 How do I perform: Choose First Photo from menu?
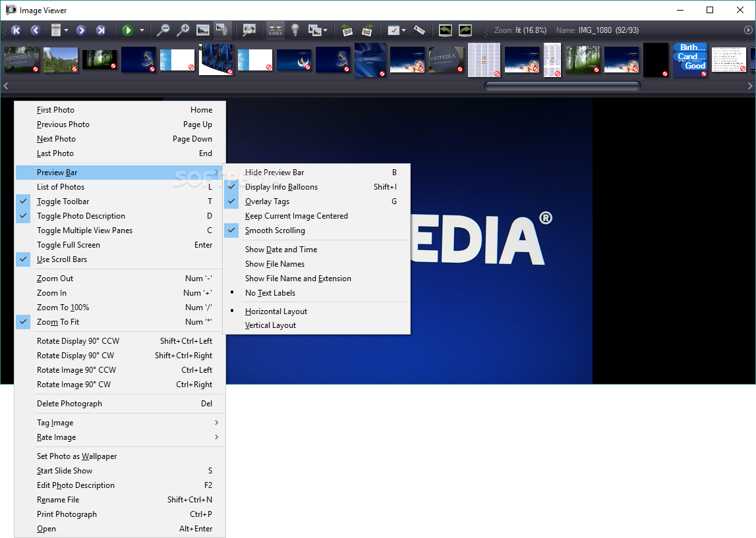pyautogui.click(x=119, y=110)
